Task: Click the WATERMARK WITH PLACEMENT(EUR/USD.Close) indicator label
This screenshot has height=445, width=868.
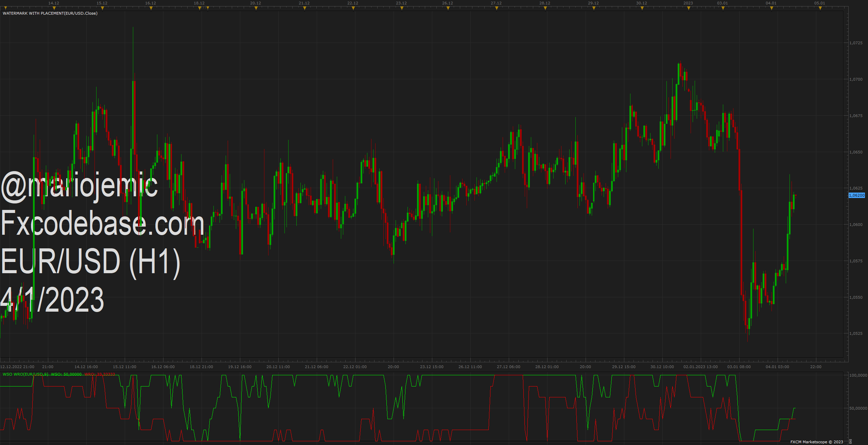Action: [x=50, y=13]
